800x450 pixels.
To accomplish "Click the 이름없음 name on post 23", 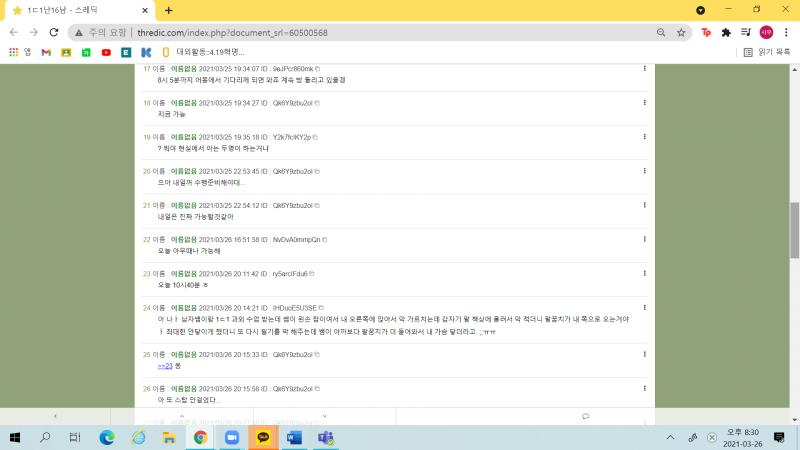I will point(184,273).
